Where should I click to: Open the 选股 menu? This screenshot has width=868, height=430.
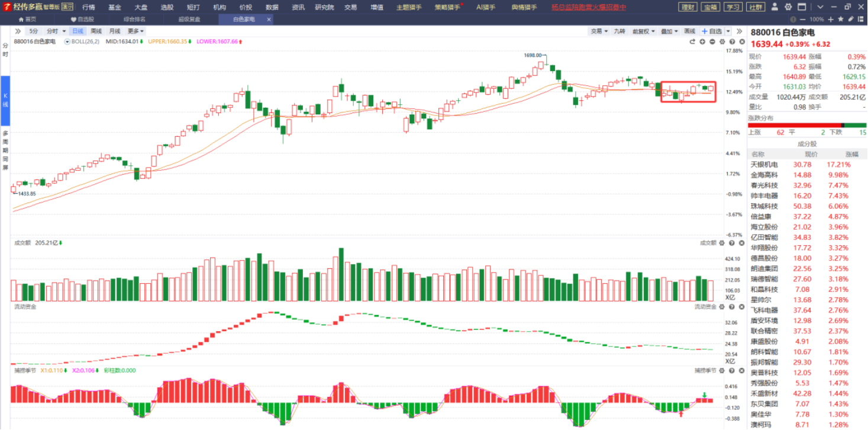coord(167,7)
